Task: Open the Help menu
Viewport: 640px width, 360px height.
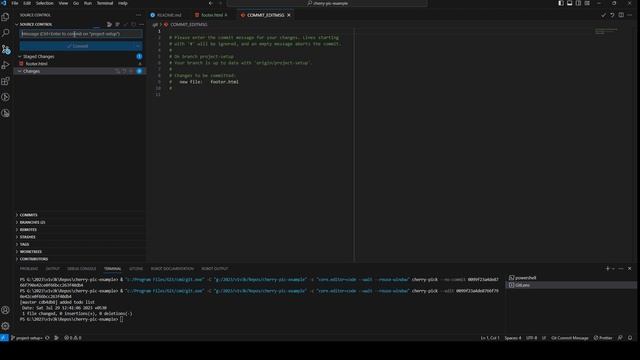Action: point(122,3)
